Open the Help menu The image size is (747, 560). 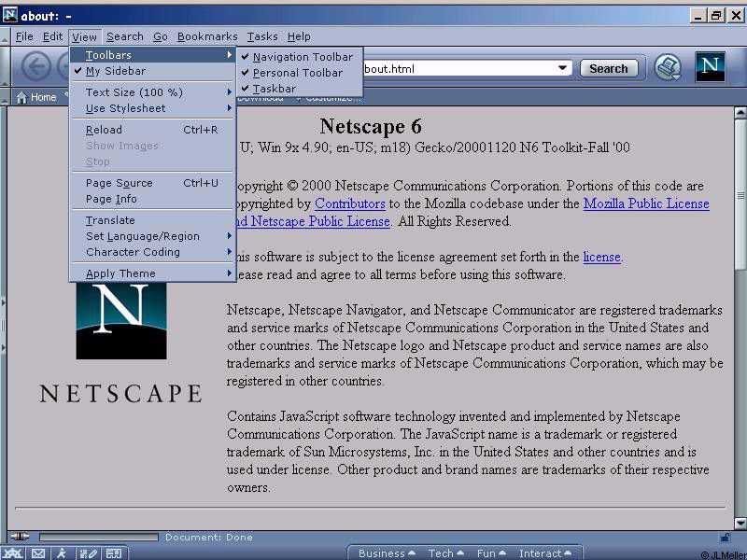click(299, 36)
